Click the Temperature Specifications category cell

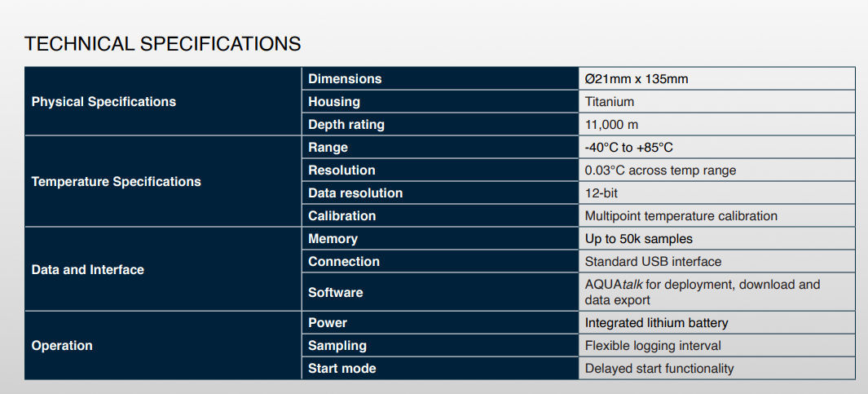tap(116, 182)
